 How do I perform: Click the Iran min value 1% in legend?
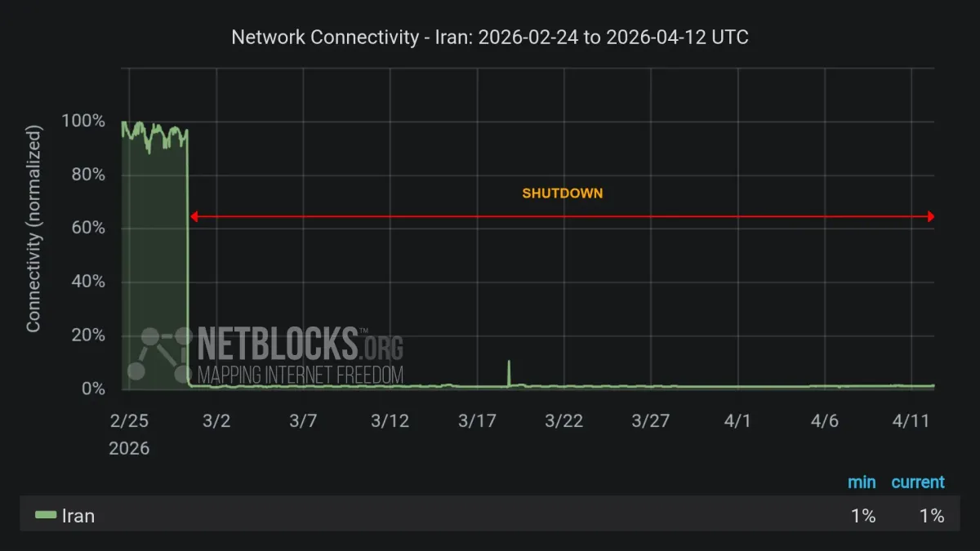point(862,516)
